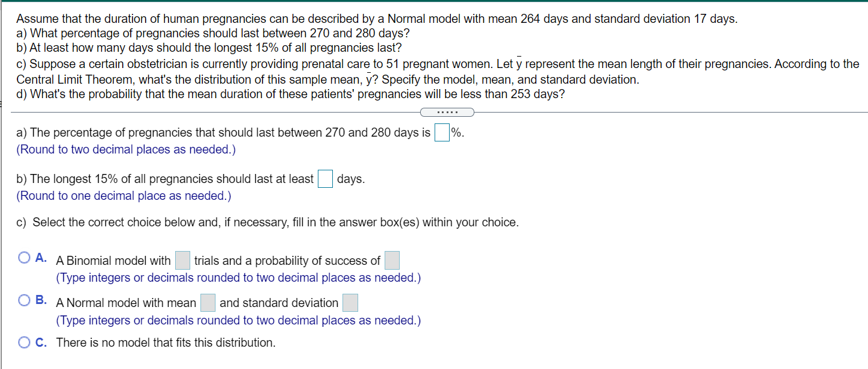Click the rounding hint below part a
868x369 pixels.
click(125, 149)
